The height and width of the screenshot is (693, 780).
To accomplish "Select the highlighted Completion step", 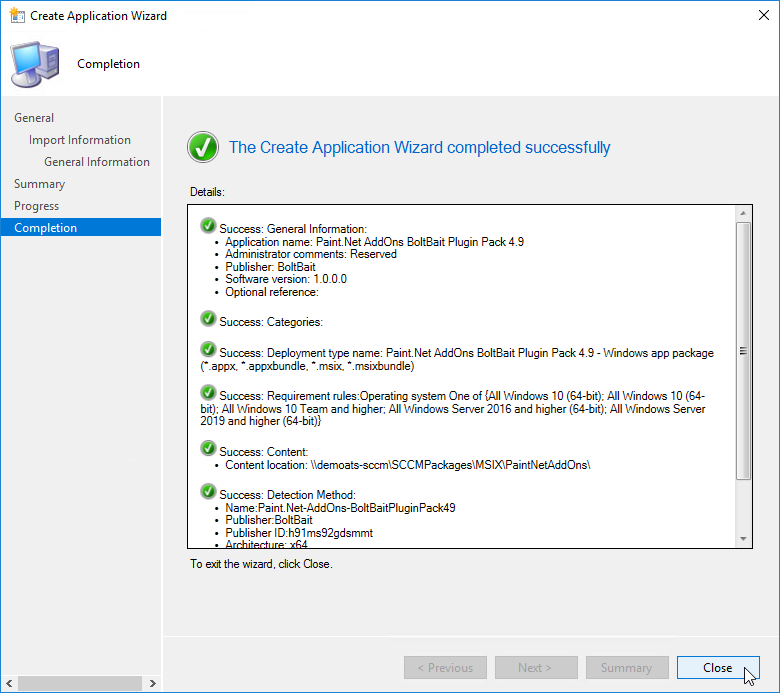I will click(46, 228).
